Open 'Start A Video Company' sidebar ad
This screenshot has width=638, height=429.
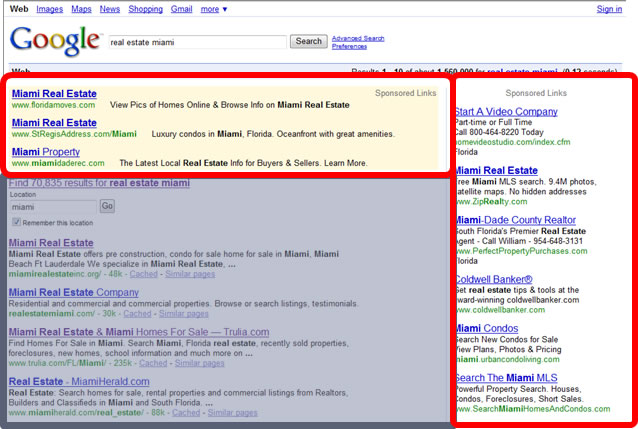click(507, 112)
